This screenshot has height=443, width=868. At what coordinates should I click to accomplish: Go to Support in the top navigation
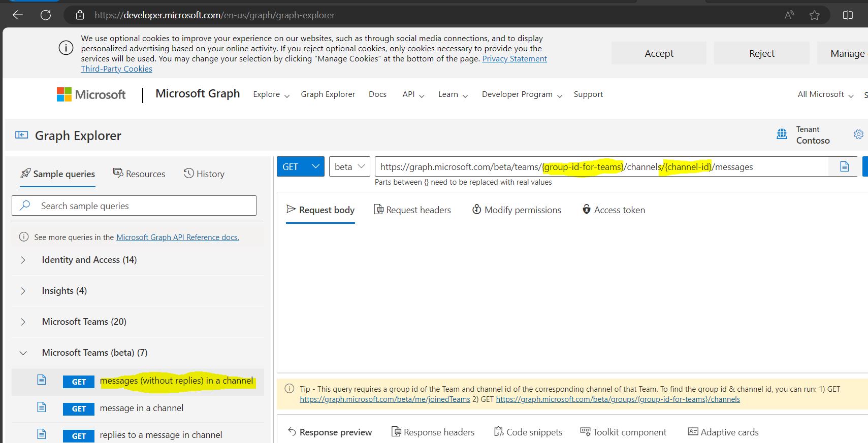588,94
